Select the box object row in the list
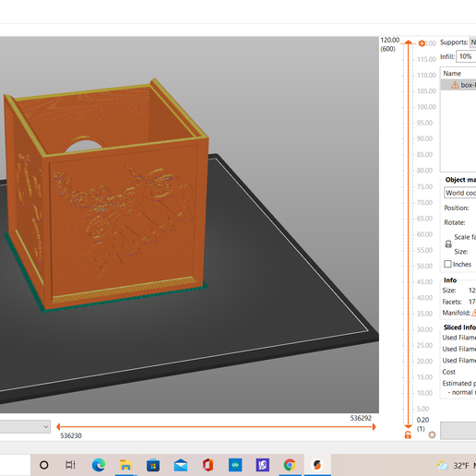The height and width of the screenshot is (476, 476). click(458, 85)
